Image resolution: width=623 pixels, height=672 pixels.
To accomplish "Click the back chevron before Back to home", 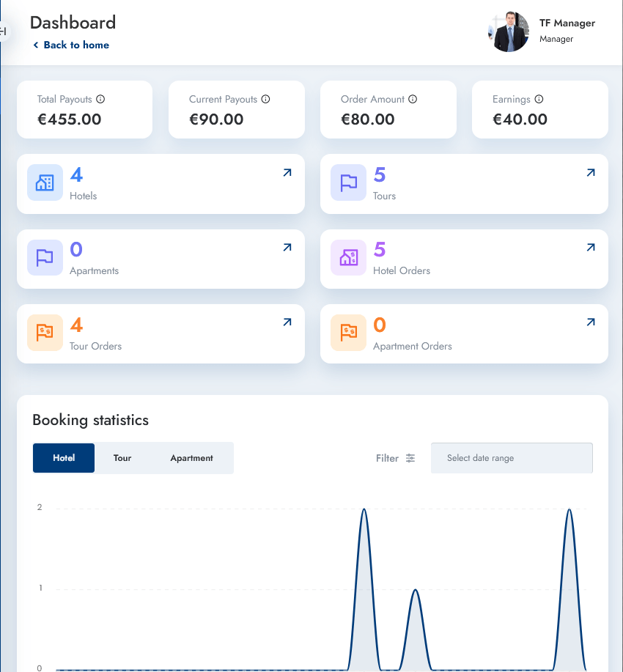I will tap(36, 45).
